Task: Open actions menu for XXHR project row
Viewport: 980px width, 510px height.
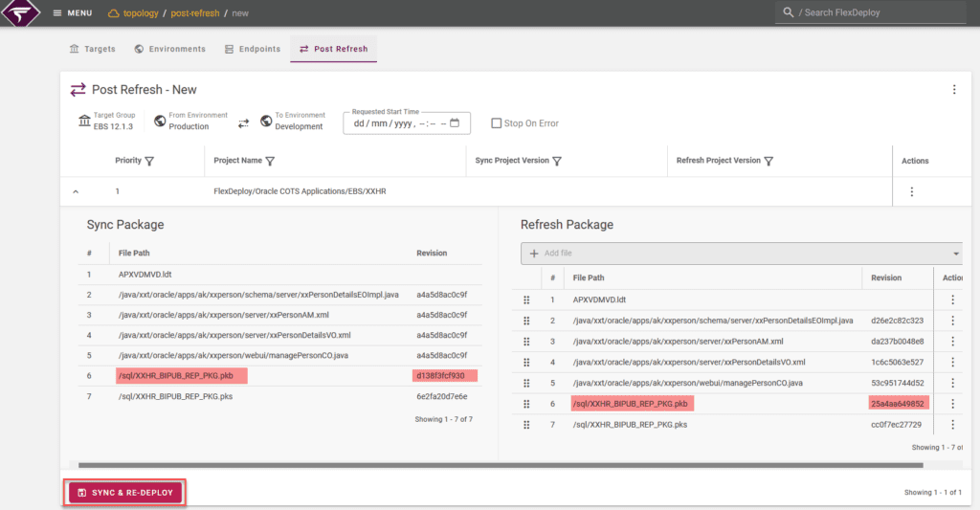Action: click(911, 192)
